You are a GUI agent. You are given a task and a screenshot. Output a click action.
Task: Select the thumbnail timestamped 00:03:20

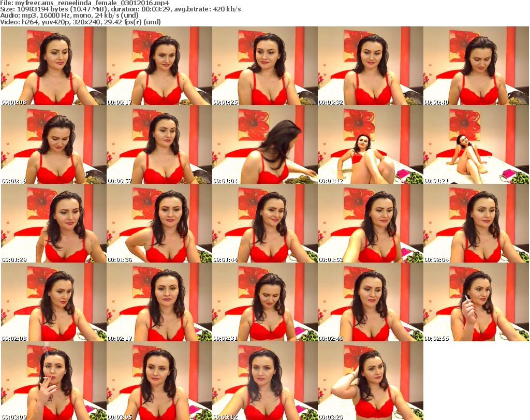(371, 381)
